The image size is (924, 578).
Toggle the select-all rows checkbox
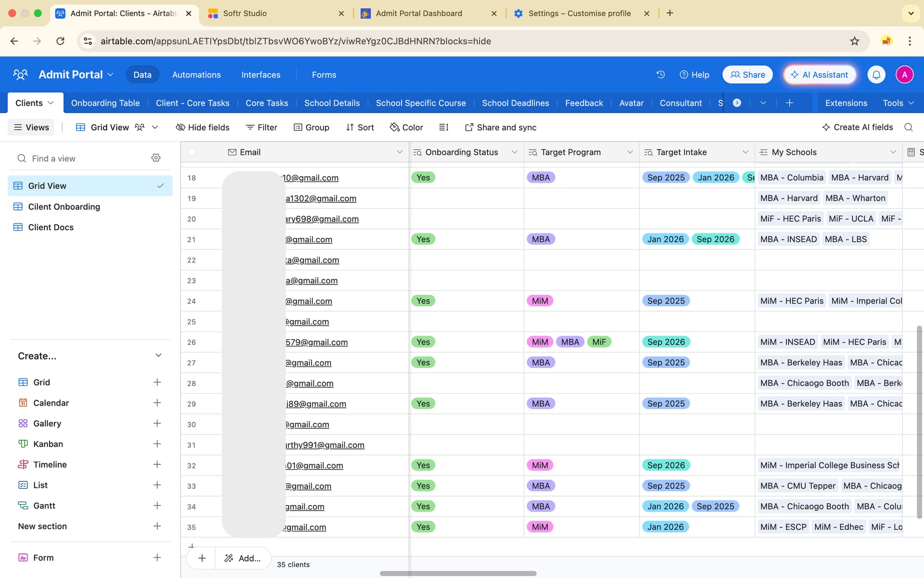[192, 152]
